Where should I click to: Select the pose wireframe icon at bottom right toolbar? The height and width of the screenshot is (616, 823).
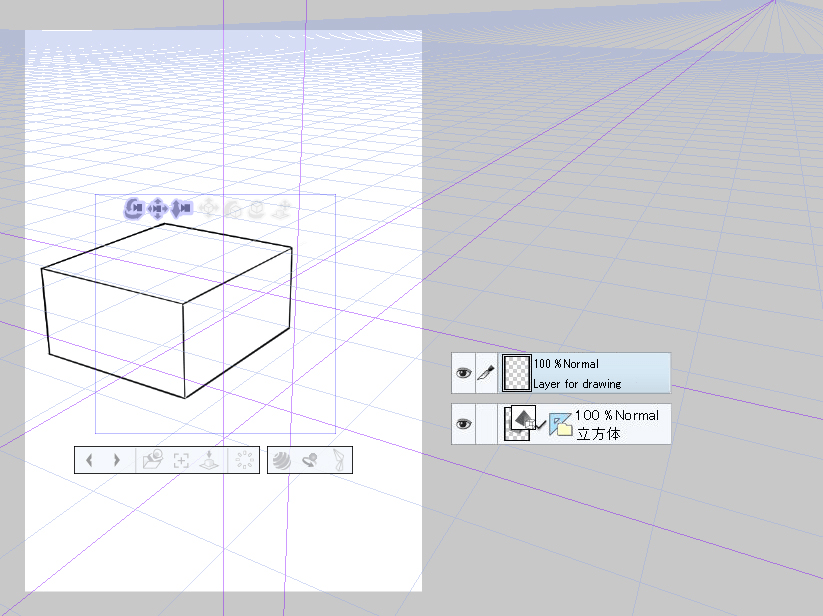point(340,459)
